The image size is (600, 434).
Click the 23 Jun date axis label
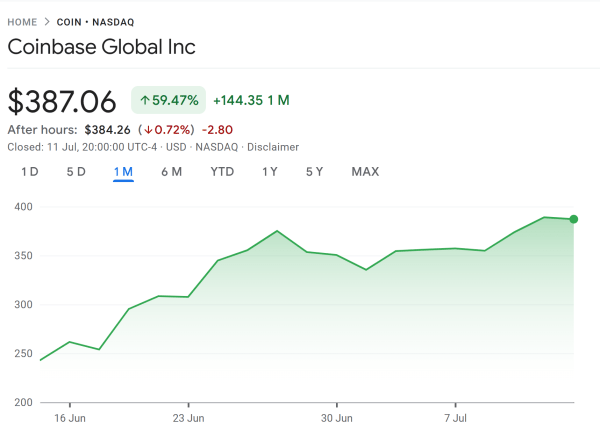[x=189, y=417]
